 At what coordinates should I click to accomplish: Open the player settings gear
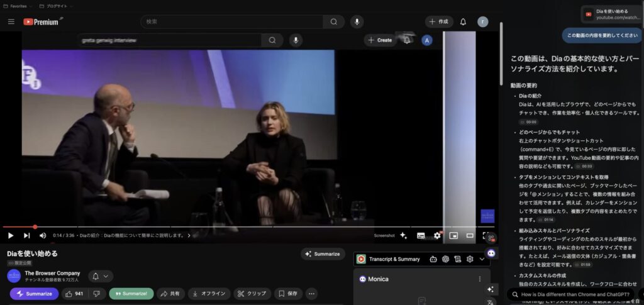tap(438, 236)
